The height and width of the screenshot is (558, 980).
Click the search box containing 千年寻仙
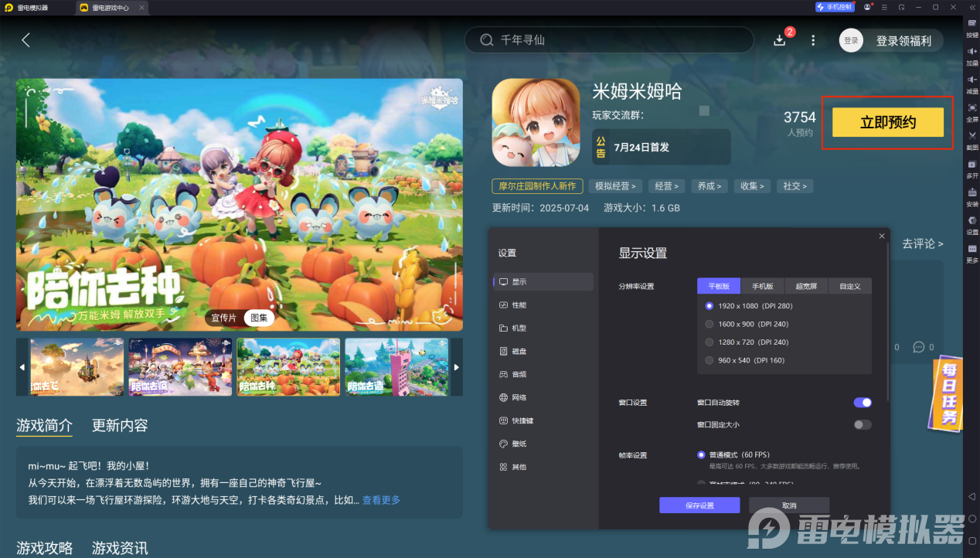[x=609, y=40]
